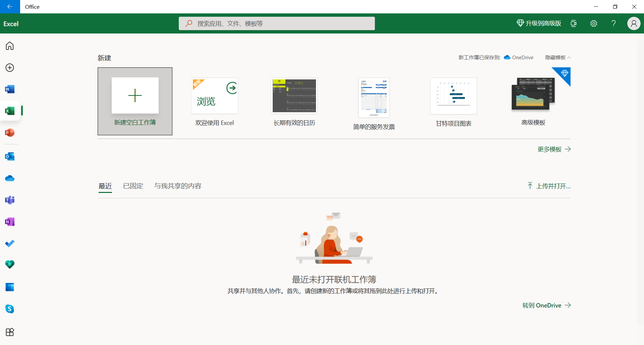Open OneNote from the sidebar
Screen dimensions: 644x345
10,221
